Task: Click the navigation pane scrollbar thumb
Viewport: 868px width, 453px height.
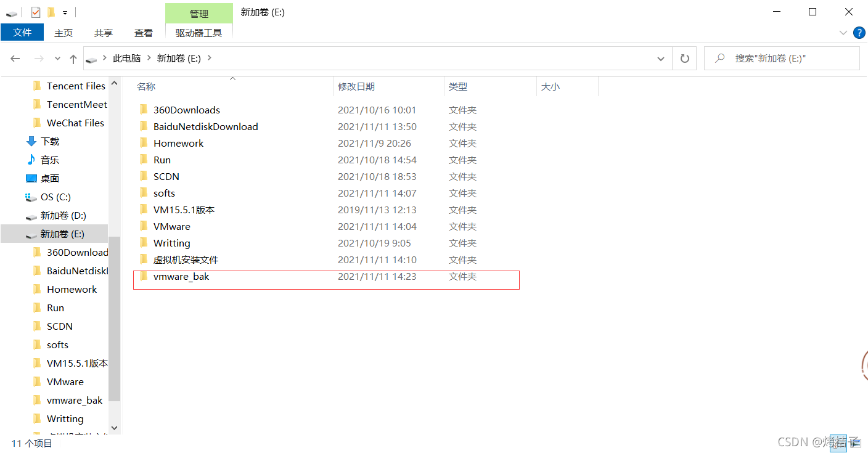Action: coord(114,319)
